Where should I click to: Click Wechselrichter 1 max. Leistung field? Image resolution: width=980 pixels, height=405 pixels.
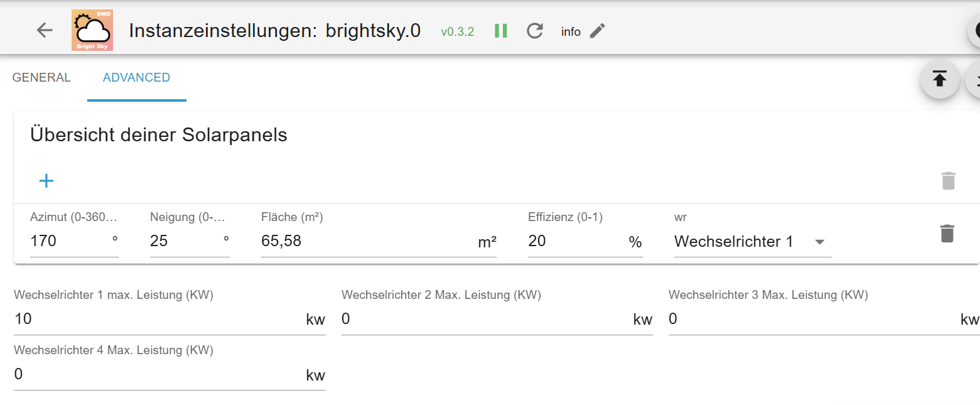157,319
